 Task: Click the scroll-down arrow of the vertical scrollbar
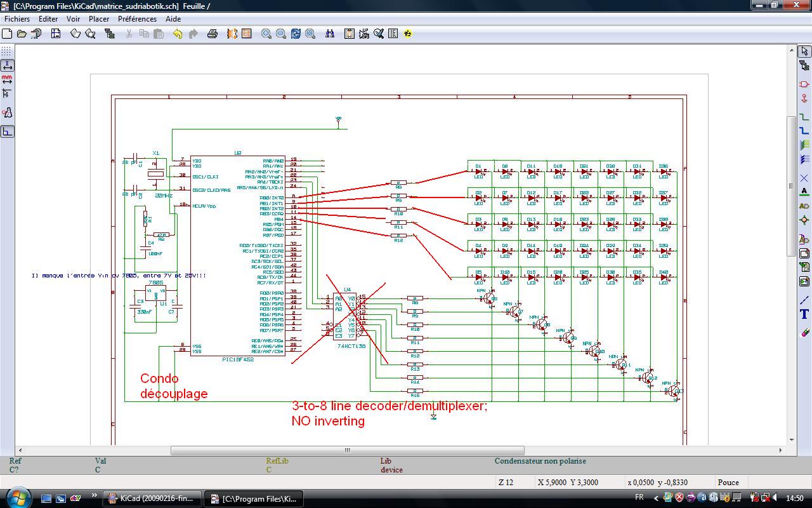coord(792,439)
